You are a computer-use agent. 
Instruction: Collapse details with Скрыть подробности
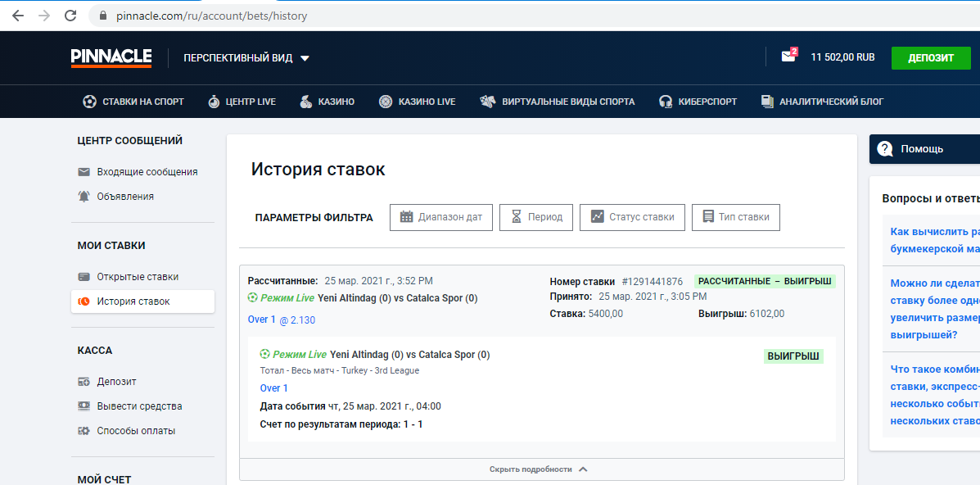tap(539, 469)
